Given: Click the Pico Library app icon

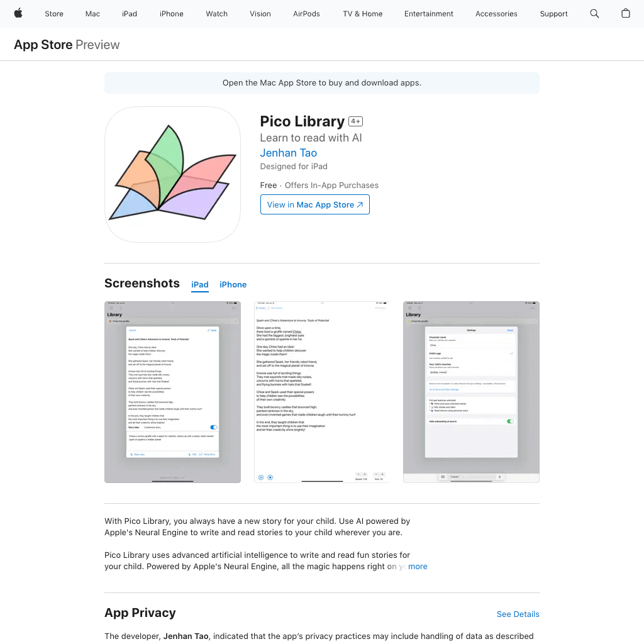Looking at the screenshot, I should tap(172, 174).
